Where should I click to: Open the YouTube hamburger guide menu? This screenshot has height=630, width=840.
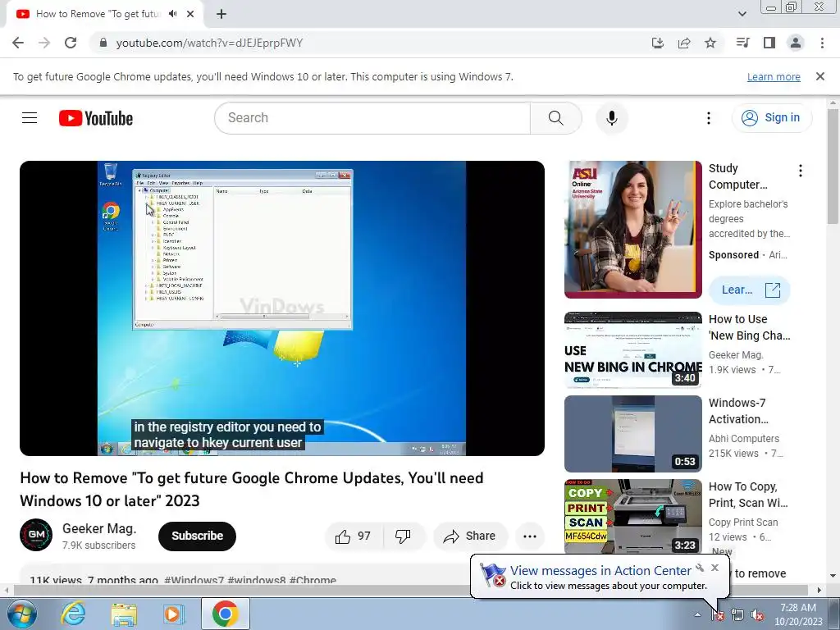point(30,118)
